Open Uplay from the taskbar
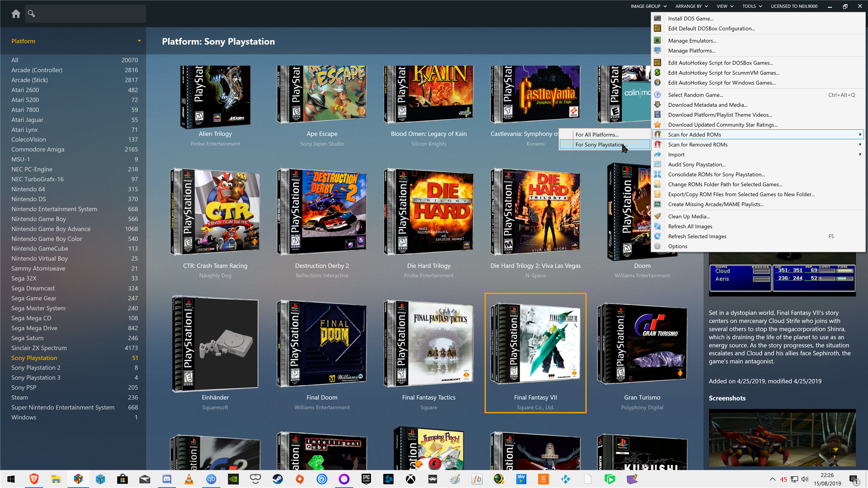 coord(322,479)
